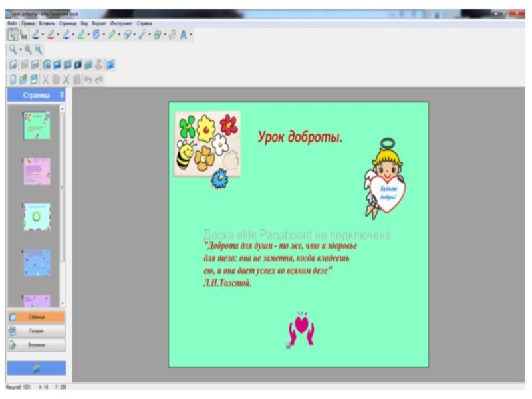Select the pink second page thumbnail

(x=37, y=172)
